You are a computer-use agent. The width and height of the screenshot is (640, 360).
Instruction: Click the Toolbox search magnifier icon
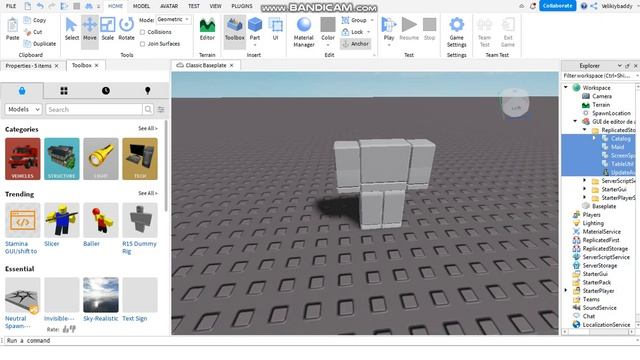point(148,109)
